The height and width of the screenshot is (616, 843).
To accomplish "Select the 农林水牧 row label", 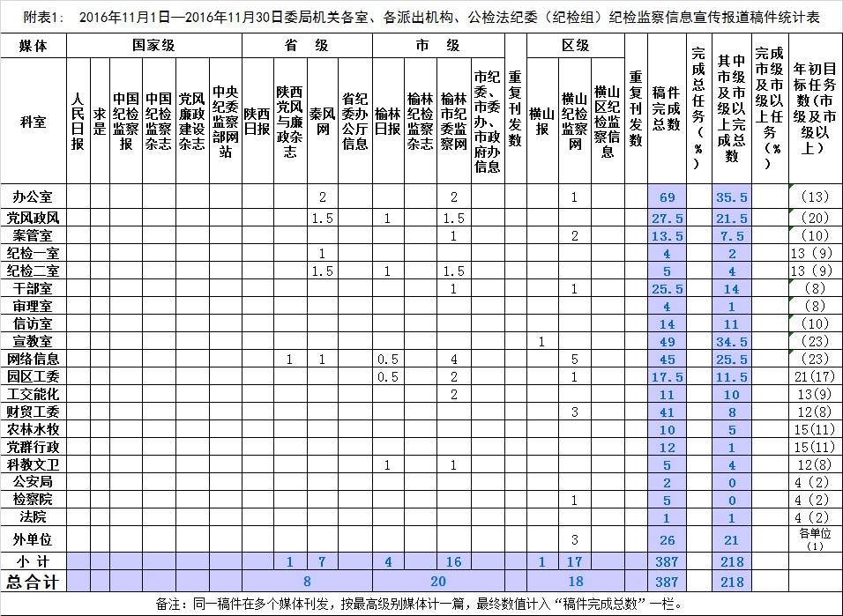I will (x=34, y=429).
